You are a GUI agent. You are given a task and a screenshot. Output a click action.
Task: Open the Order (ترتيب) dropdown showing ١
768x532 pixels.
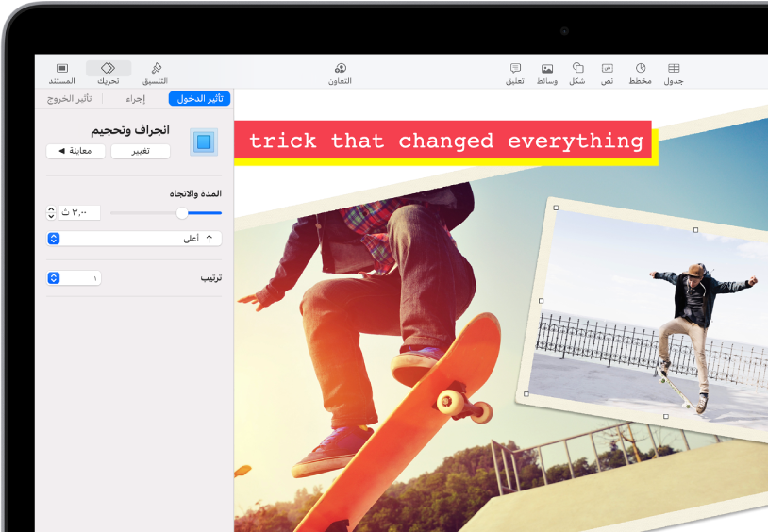point(74,277)
